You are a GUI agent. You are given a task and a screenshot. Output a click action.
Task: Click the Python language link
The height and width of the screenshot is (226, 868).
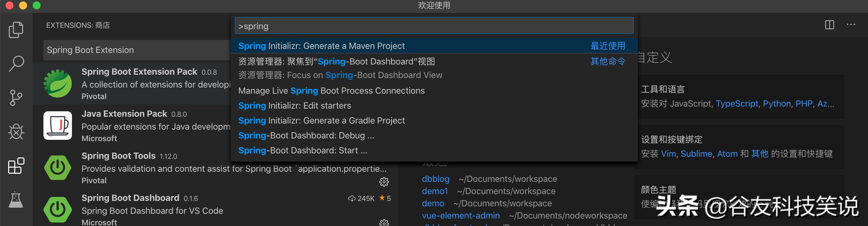click(777, 103)
